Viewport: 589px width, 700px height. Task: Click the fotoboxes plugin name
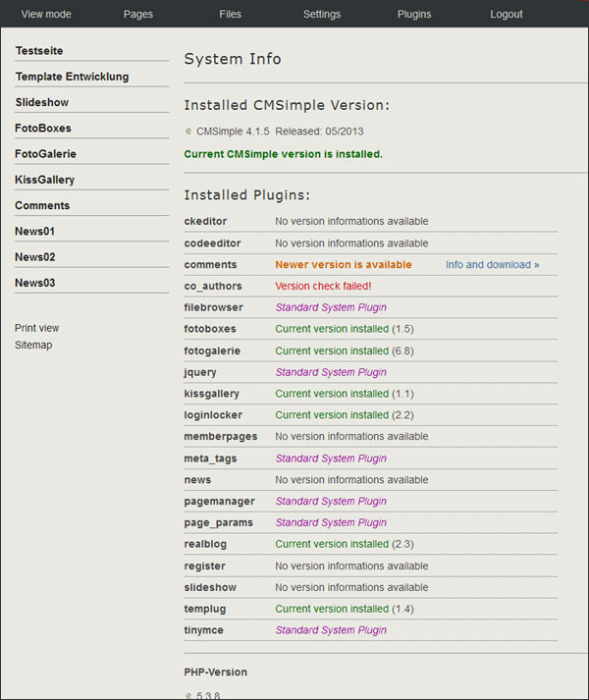[x=210, y=329]
